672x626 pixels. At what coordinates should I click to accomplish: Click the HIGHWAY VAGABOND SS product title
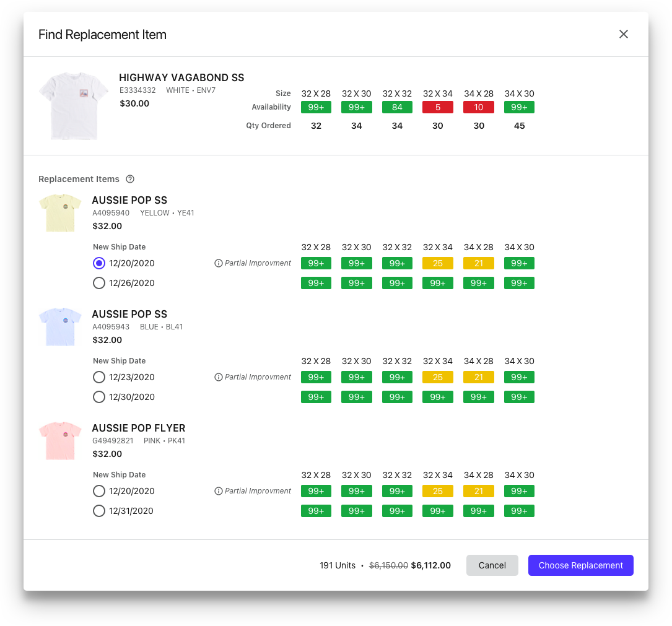(x=181, y=77)
